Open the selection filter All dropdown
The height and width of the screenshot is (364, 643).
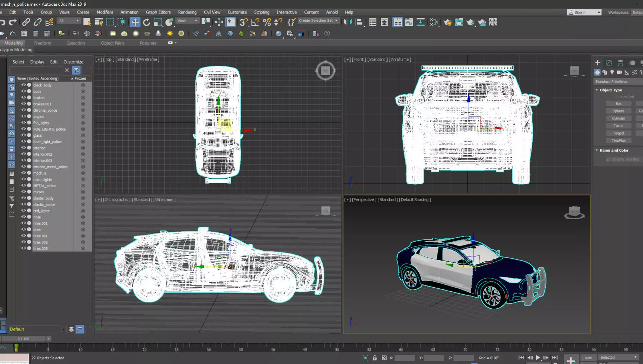tap(69, 21)
